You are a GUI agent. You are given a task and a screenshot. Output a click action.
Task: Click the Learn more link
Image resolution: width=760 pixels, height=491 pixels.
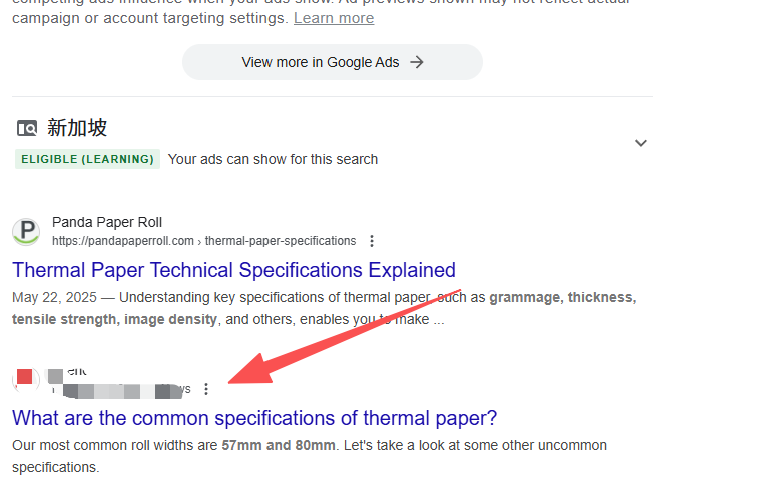pos(334,18)
